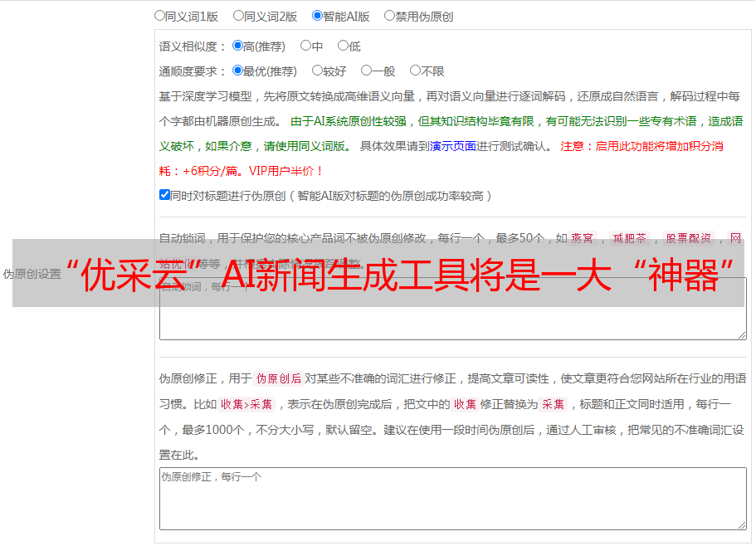Image resolution: width=756 pixels, height=546 pixels.
Task: Click the 伪原创修正 text area
Action: click(x=453, y=499)
